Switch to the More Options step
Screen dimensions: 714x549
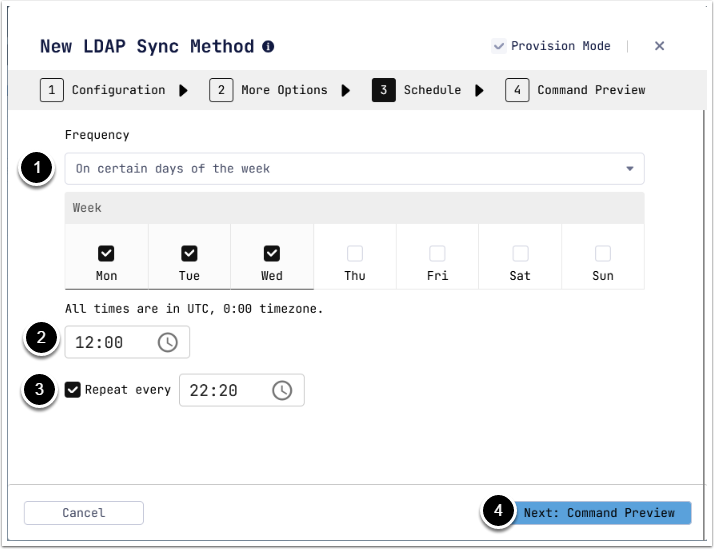[x=270, y=90]
